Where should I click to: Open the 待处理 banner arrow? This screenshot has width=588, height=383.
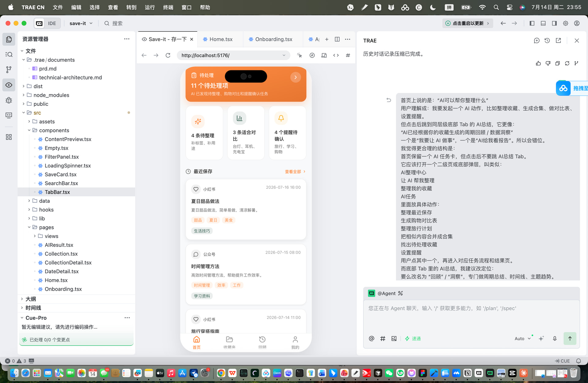click(x=296, y=77)
